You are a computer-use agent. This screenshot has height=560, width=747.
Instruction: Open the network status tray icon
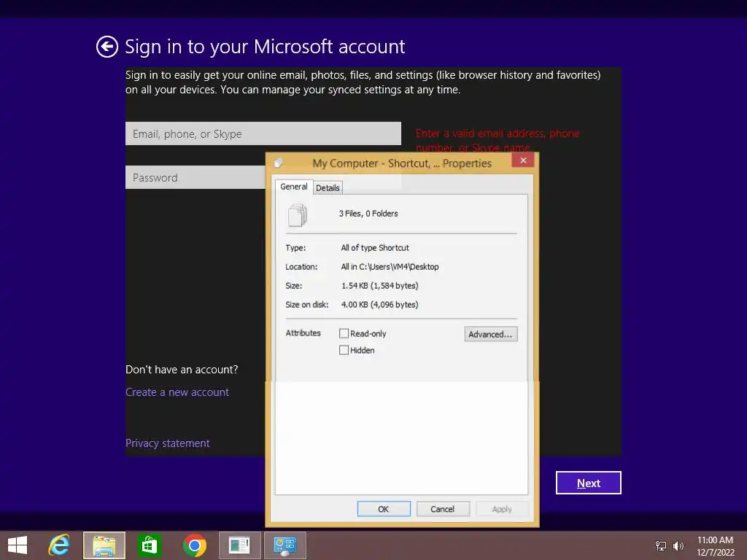click(661, 545)
